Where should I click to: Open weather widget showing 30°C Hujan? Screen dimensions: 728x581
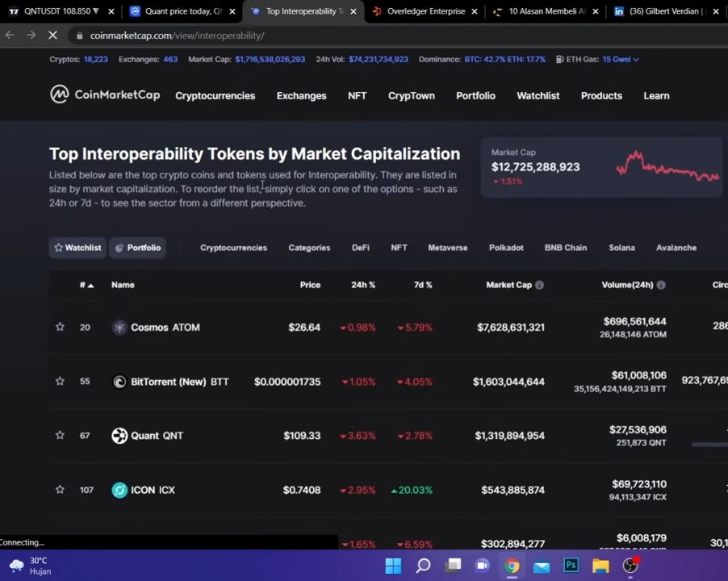tap(31, 566)
